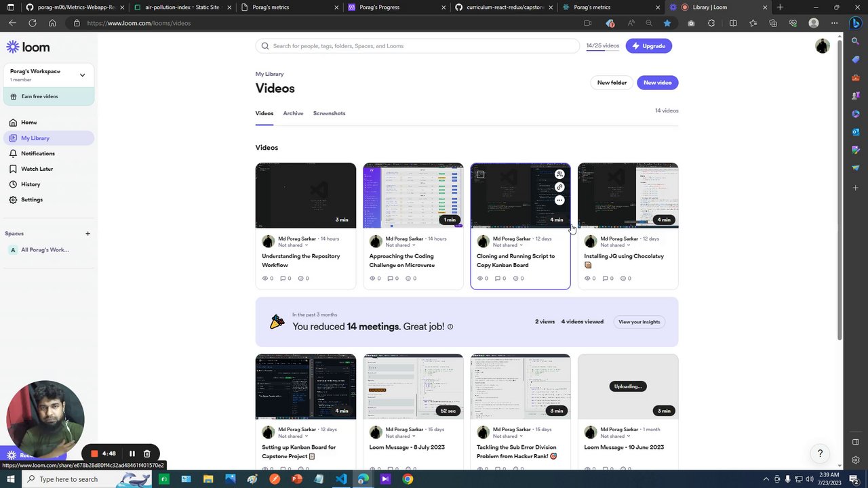Image resolution: width=868 pixels, height=488 pixels.
Task: Open Setting up Kanban Board video thumbnail
Action: (x=305, y=386)
